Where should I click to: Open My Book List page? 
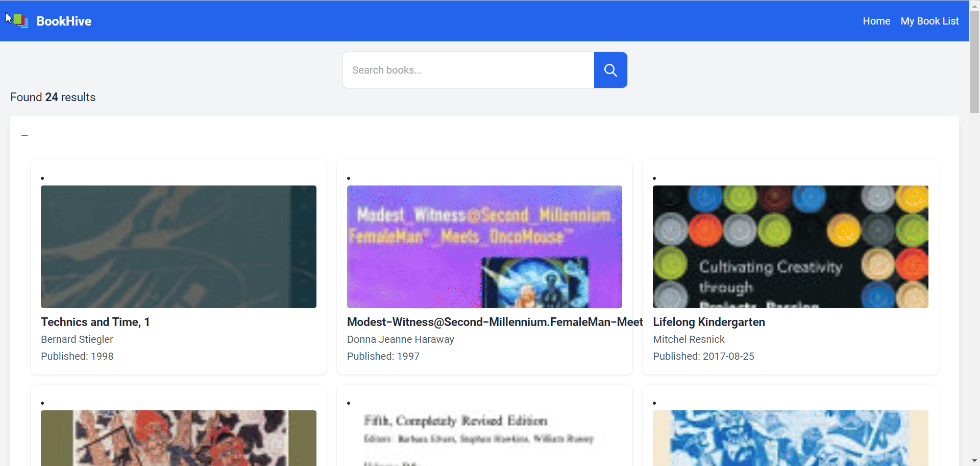[x=929, y=21]
